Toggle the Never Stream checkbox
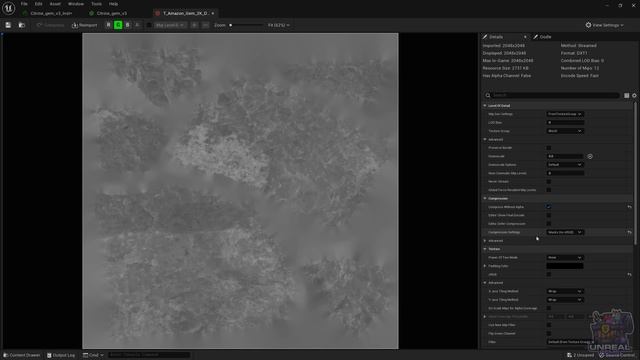Image resolution: width=640 pixels, height=360 pixels. pos(549,181)
